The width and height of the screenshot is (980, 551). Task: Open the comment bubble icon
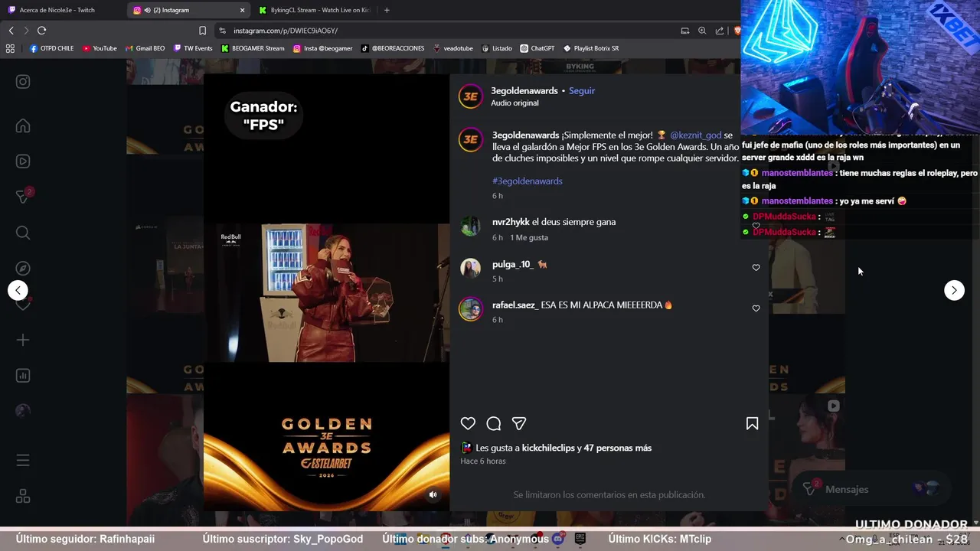click(494, 423)
